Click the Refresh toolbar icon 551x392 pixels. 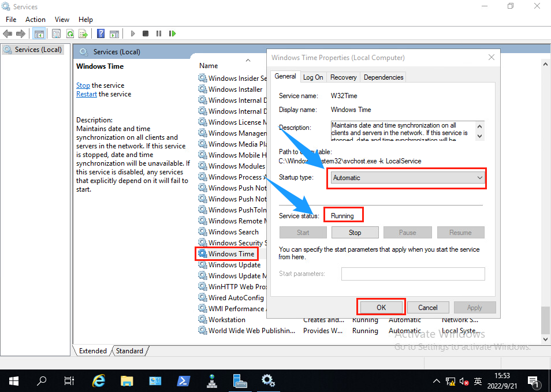70,33
